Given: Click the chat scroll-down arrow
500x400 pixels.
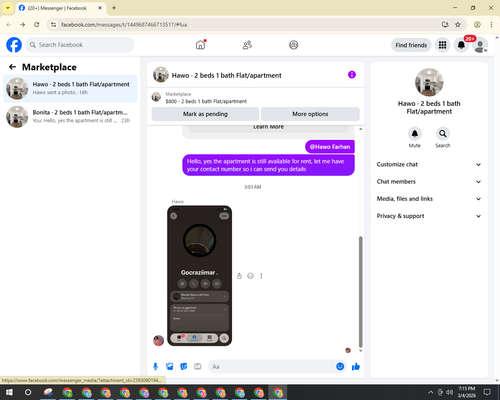Looking at the screenshot, I should coord(360,351).
